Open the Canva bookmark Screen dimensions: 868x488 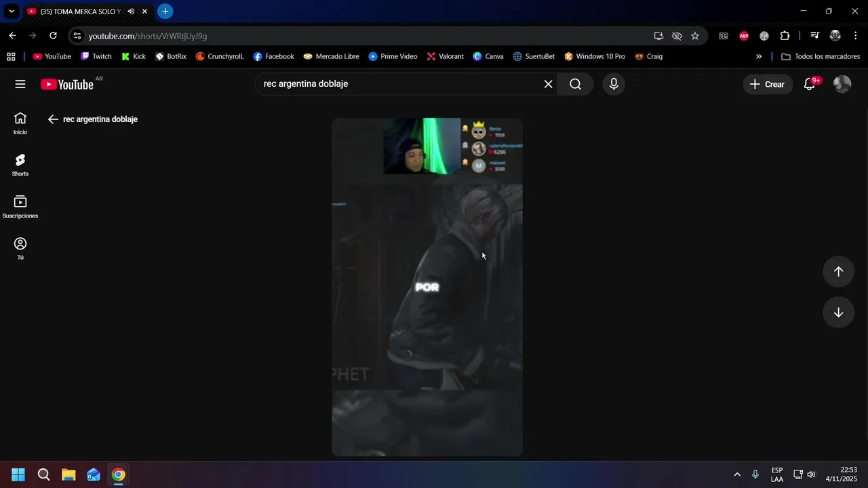[488, 57]
